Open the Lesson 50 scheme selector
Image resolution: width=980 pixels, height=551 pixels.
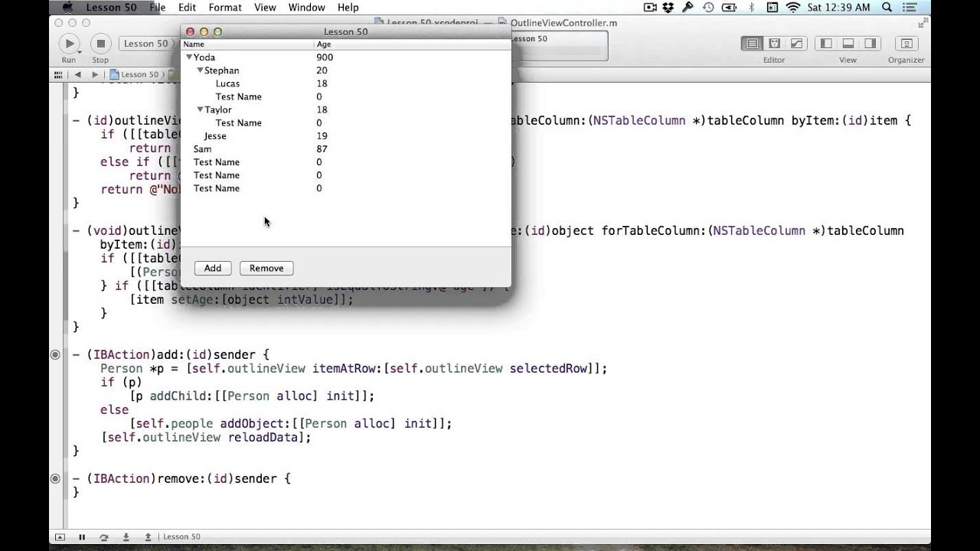[145, 44]
